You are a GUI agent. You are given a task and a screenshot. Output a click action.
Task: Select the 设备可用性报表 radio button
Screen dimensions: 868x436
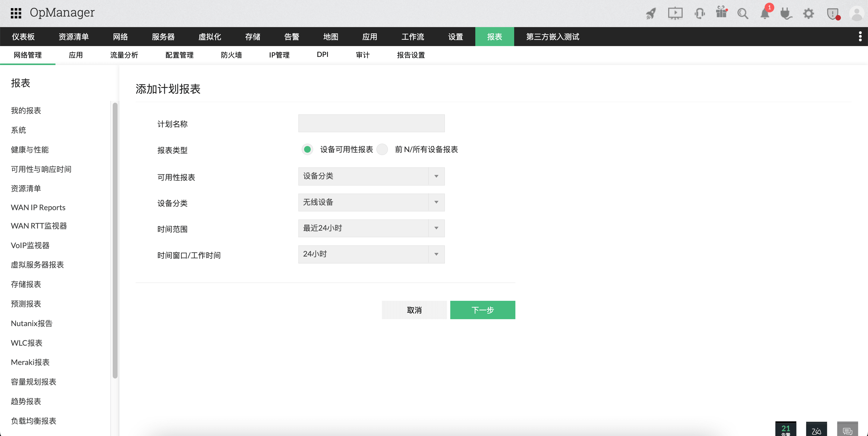[x=307, y=149]
